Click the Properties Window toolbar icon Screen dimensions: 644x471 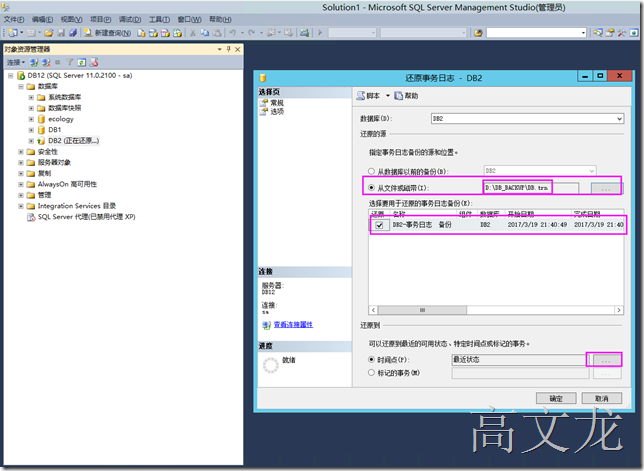point(610,32)
